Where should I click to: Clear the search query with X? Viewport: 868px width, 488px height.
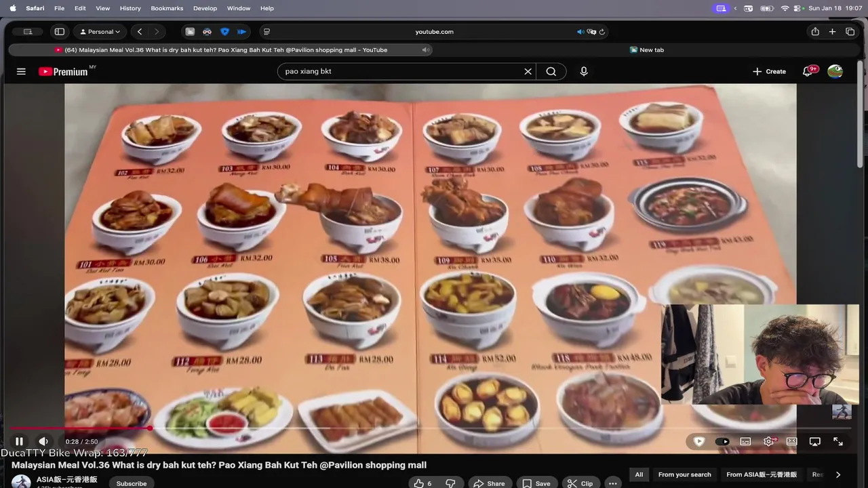tap(528, 71)
